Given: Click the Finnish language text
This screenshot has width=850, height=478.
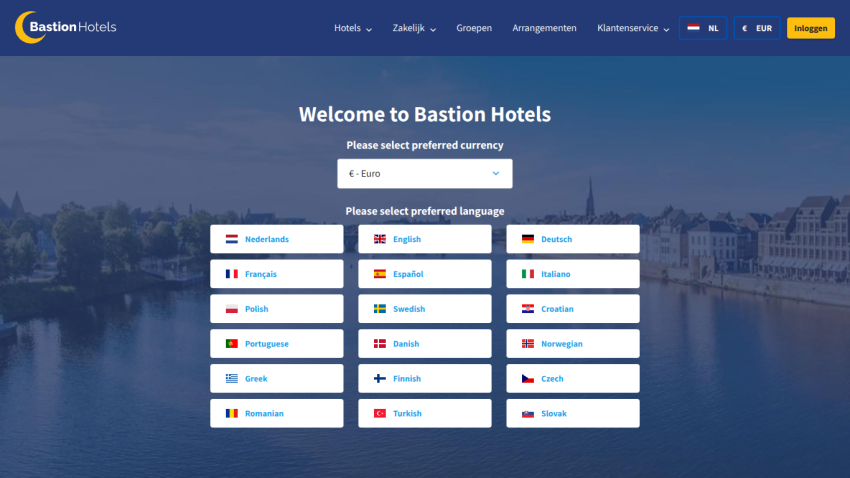Looking at the screenshot, I should pyautogui.click(x=407, y=378).
